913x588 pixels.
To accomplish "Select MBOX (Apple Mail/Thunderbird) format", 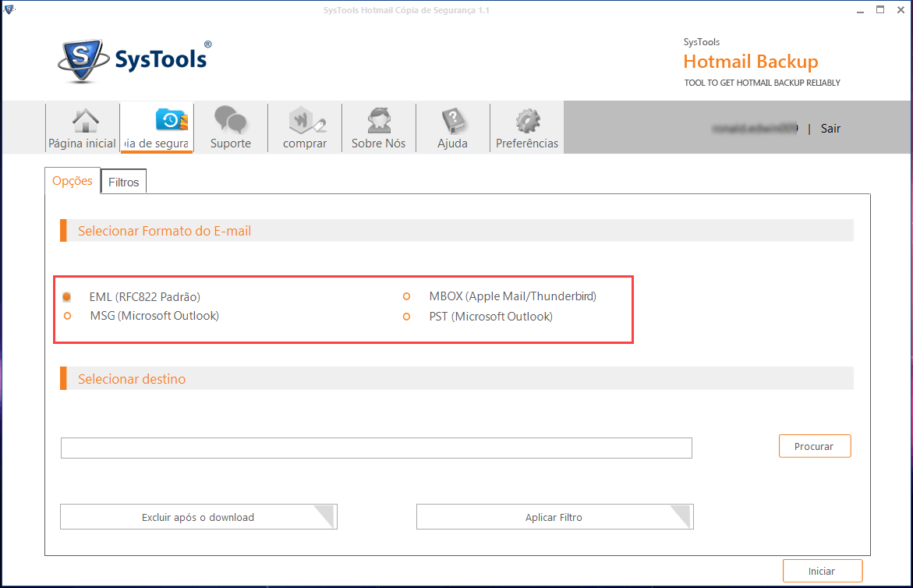I will pos(406,296).
